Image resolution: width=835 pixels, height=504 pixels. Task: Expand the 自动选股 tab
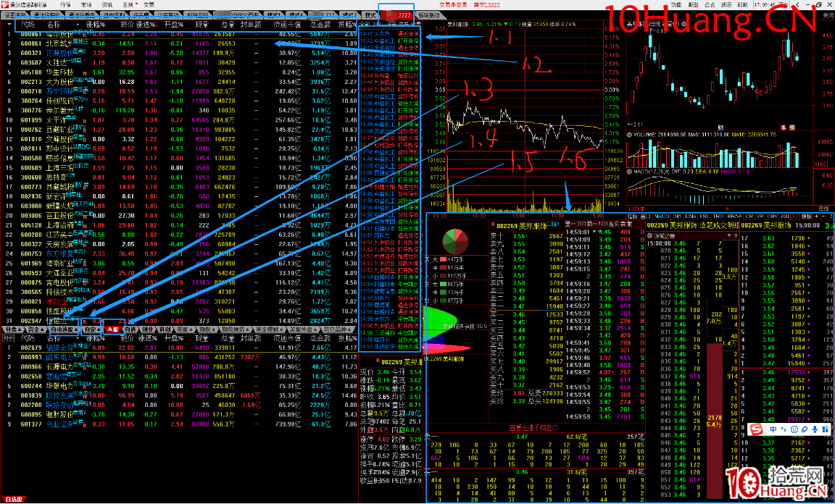coord(64,329)
